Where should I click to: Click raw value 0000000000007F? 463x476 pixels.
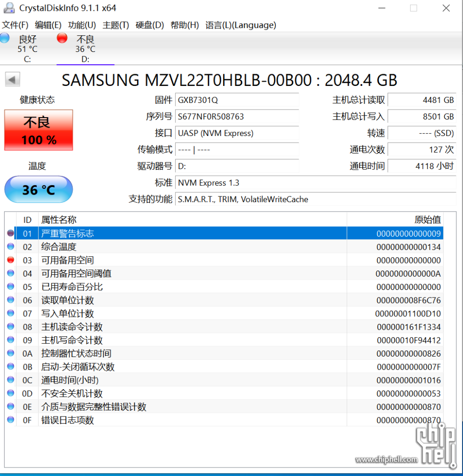pyautogui.click(x=409, y=367)
